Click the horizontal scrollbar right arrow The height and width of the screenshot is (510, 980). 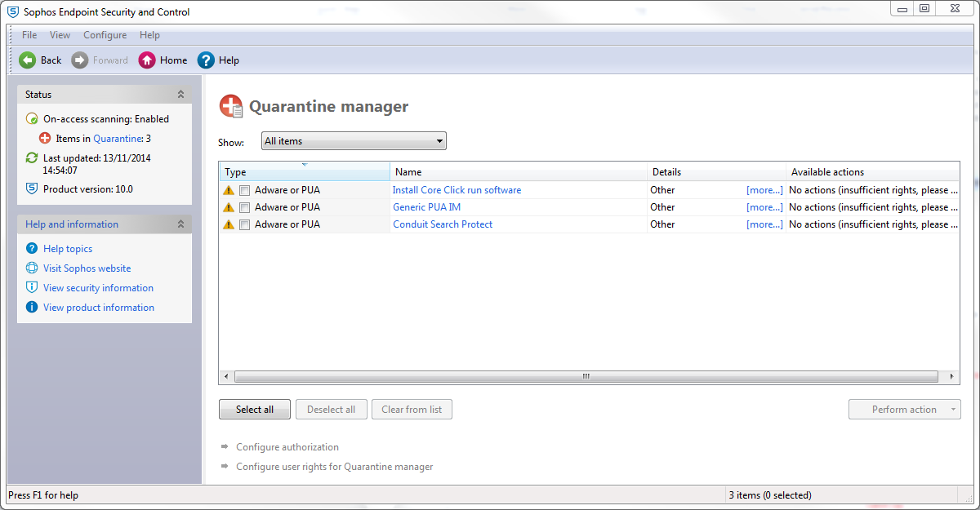tap(952, 377)
